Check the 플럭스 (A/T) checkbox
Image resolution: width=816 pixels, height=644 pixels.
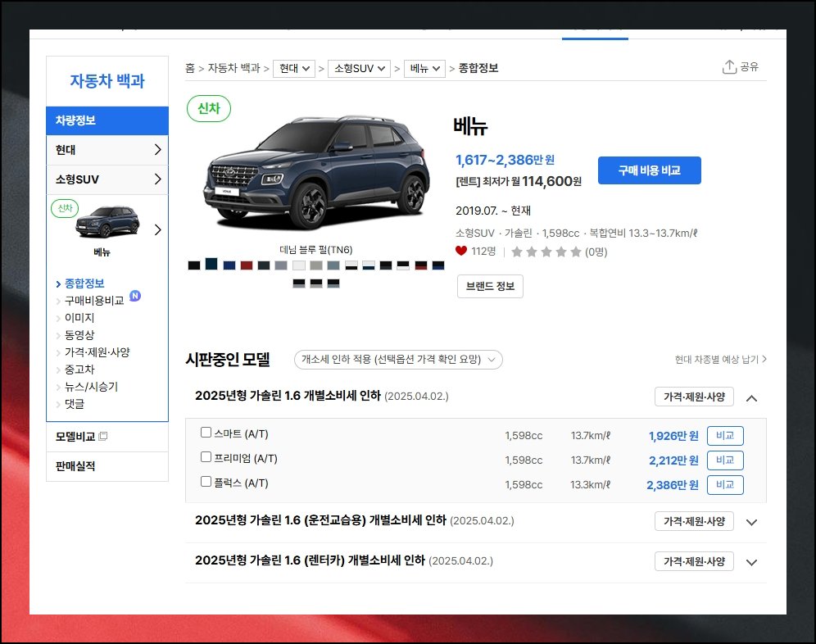click(206, 481)
